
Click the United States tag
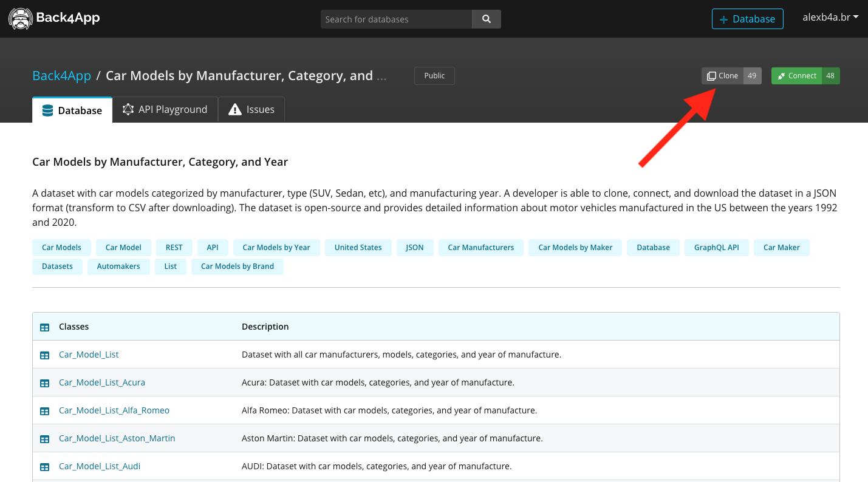pos(358,248)
